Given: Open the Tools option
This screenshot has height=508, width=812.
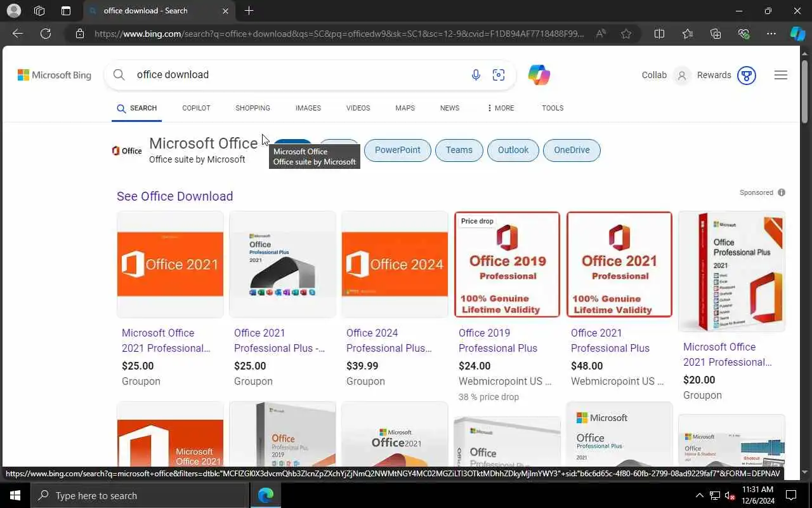Looking at the screenshot, I should click(553, 108).
